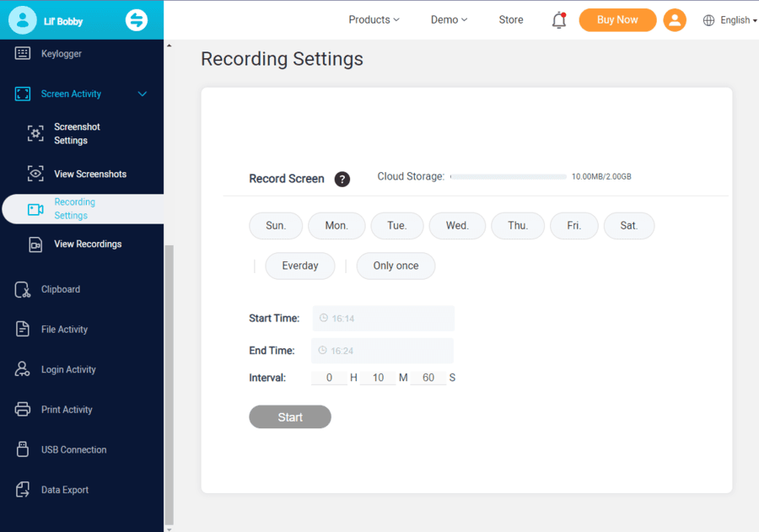Click the notification bell
The height and width of the screenshot is (532, 759).
558,19
